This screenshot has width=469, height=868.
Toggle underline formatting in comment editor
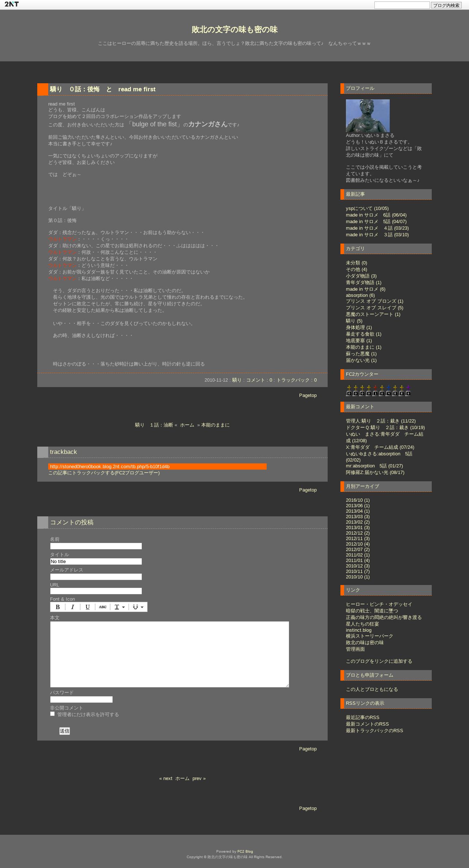click(x=87, y=607)
